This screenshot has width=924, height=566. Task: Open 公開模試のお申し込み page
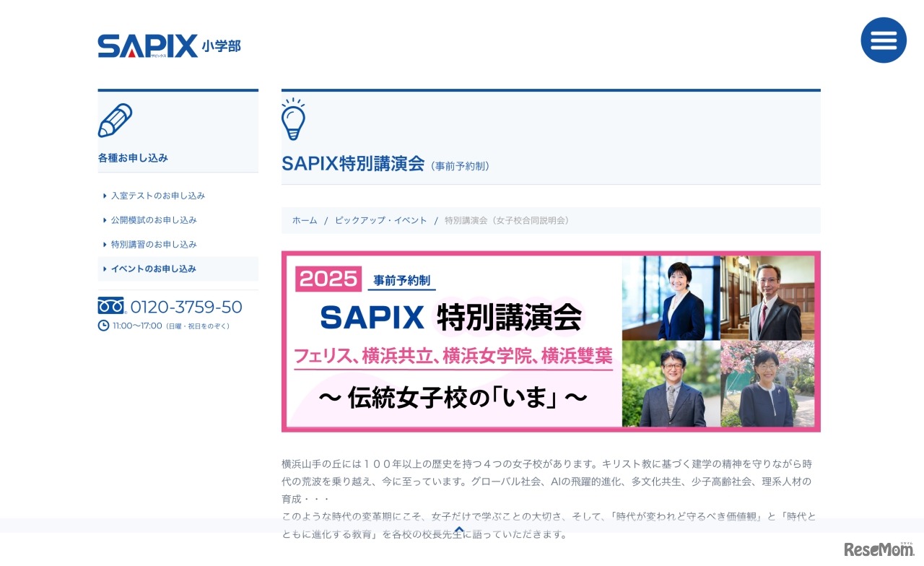[x=152, y=219]
